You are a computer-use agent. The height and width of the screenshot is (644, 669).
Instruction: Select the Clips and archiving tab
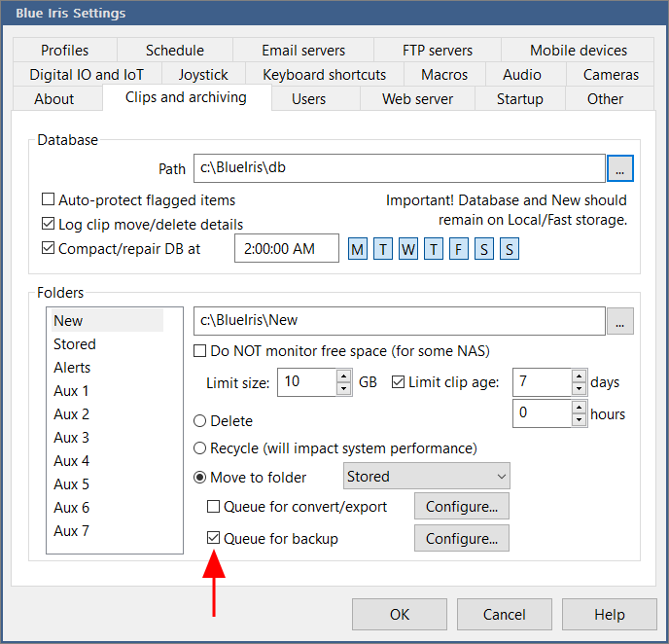186,97
